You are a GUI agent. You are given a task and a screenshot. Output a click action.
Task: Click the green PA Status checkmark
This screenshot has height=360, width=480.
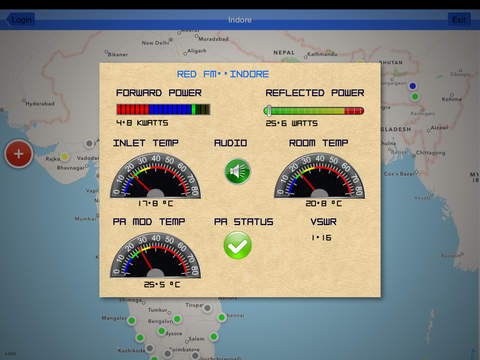click(237, 245)
